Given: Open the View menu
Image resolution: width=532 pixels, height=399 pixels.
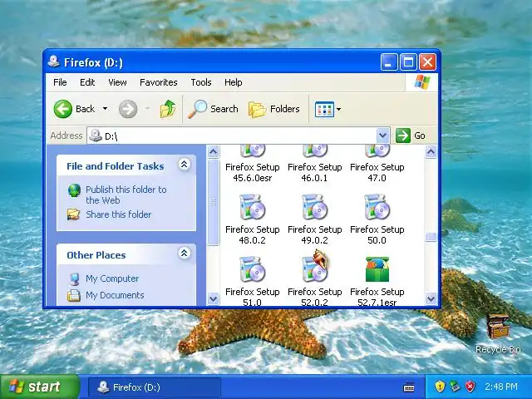Looking at the screenshot, I should pyautogui.click(x=117, y=82).
